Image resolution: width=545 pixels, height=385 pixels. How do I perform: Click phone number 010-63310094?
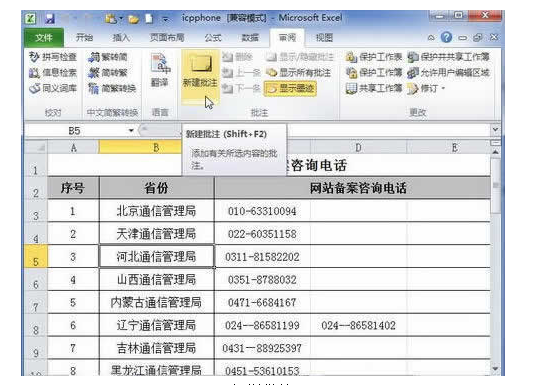pyautogui.click(x=262, y=211)
